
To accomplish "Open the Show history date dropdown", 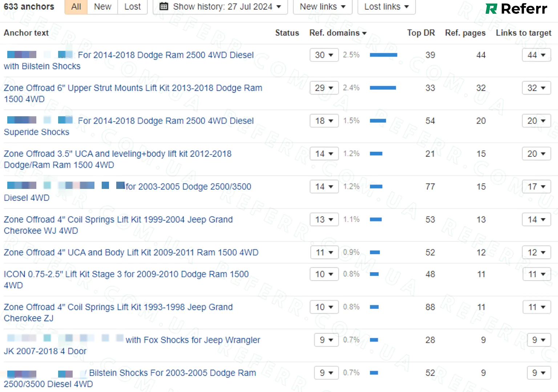I will click(x=220, y=7).
